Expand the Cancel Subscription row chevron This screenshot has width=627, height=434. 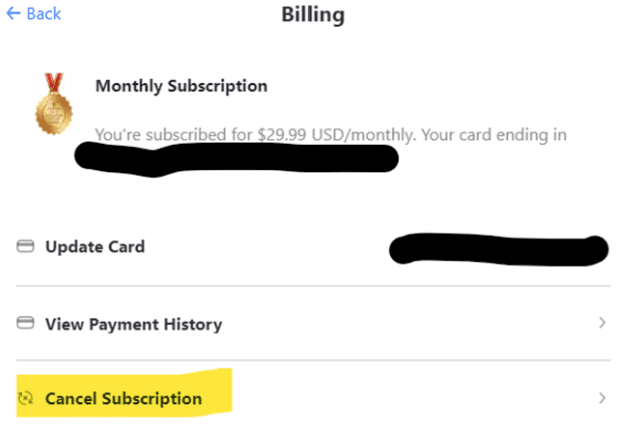tap(602, 398)
